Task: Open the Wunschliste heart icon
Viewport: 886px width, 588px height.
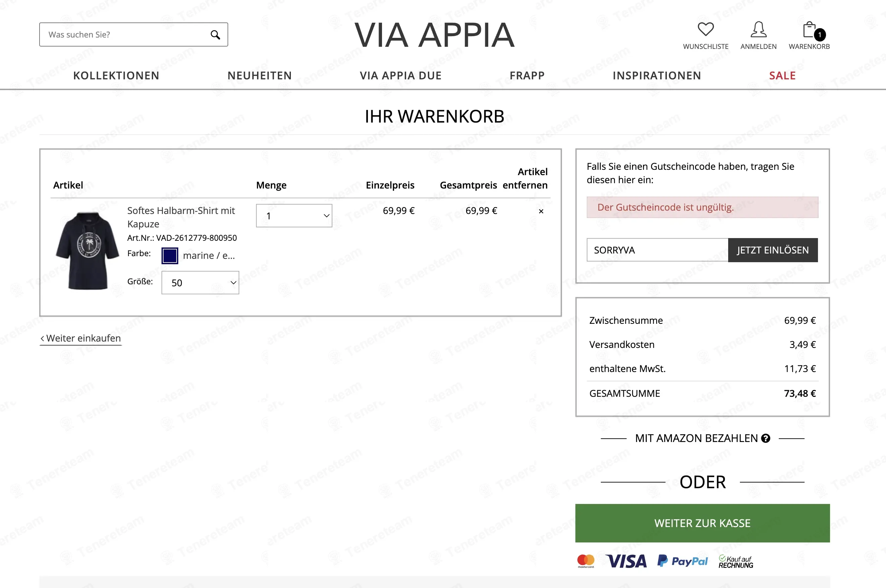Action: [705, 29]
